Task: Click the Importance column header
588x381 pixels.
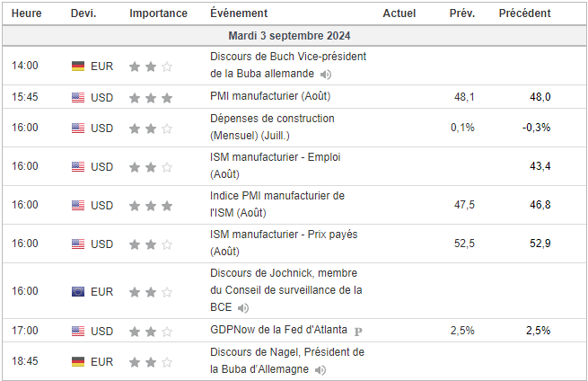Action: 158,13
